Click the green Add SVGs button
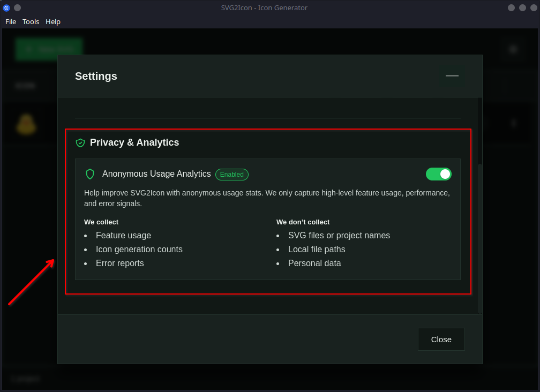 coord(49,49)
